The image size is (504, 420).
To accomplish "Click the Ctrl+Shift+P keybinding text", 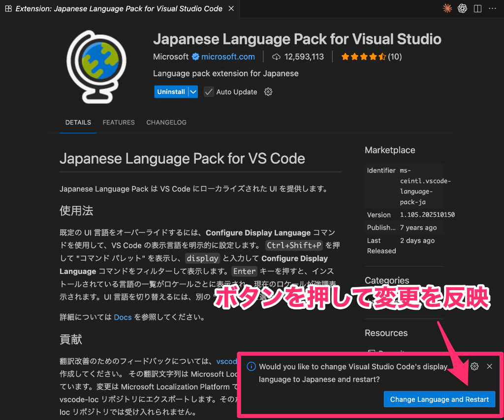I will pyautogui.click(x=294, y=245).
